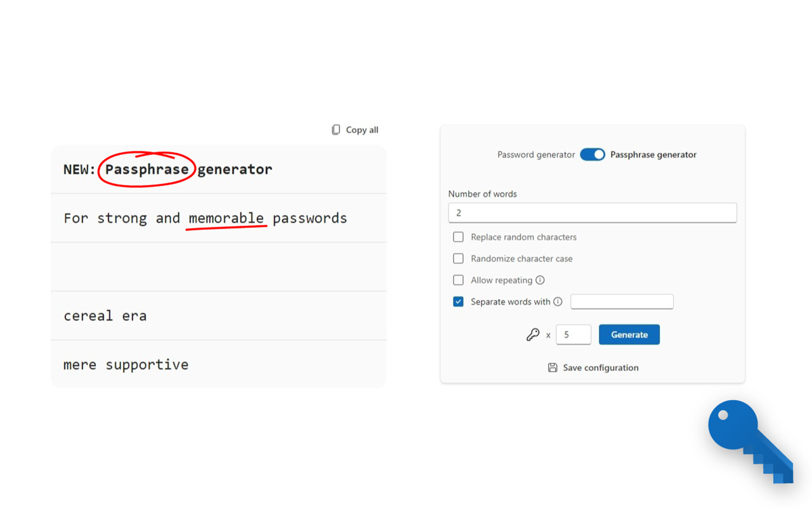
Task: Select the Passphrase generator label
Action: click(x=653, y=154)
